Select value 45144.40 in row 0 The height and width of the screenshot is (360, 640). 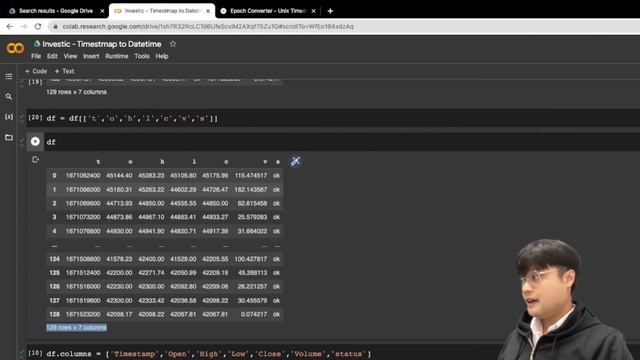click(x=119, y=176)
